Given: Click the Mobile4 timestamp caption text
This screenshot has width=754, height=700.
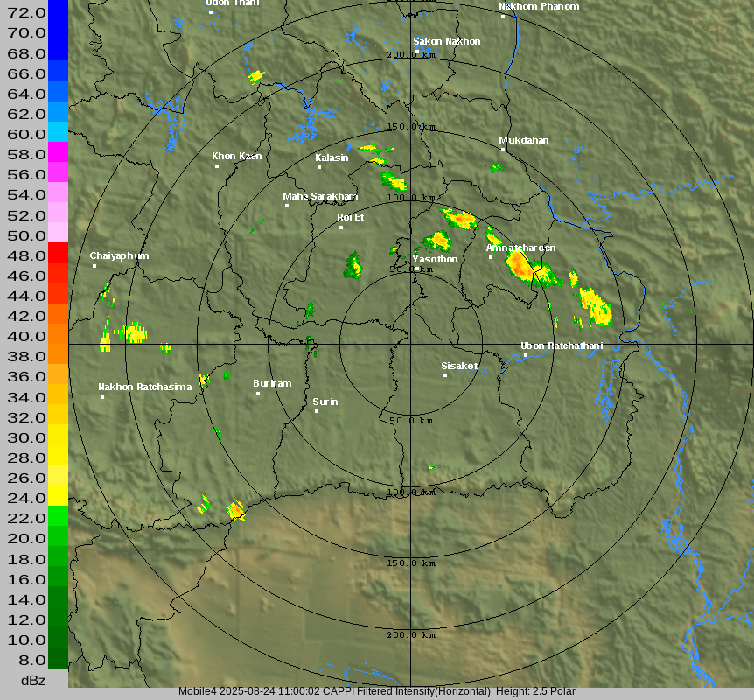Looking at the screenshot, I should coord(376,691).
